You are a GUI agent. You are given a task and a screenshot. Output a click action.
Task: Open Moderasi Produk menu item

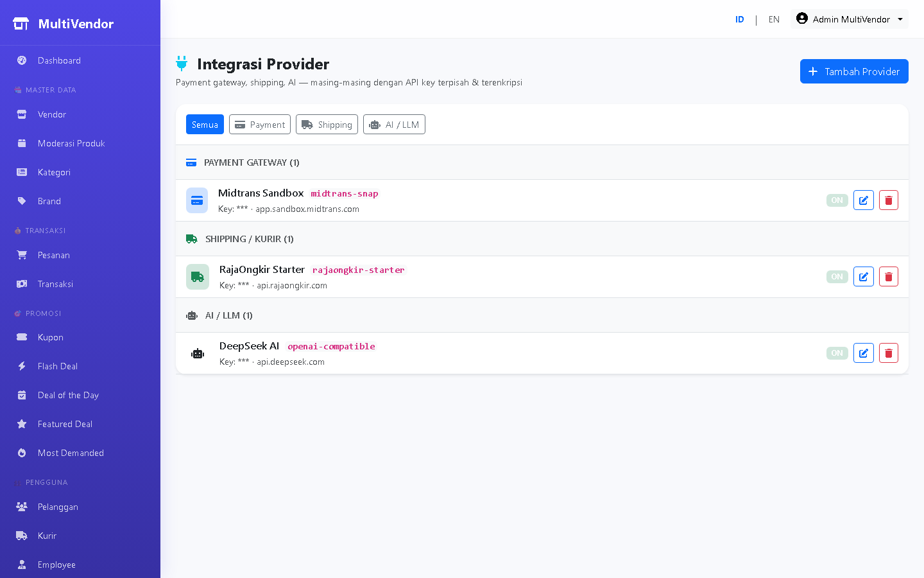point(80,143)
